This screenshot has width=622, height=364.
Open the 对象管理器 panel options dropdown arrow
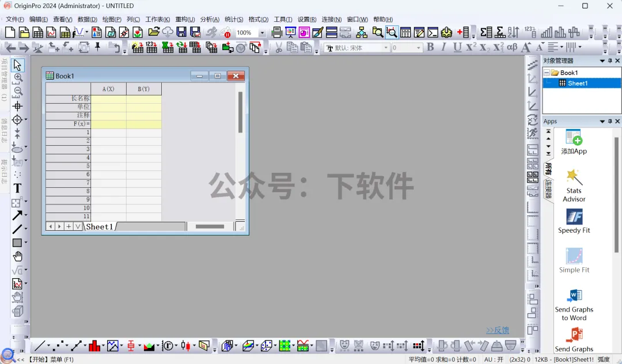602,60
